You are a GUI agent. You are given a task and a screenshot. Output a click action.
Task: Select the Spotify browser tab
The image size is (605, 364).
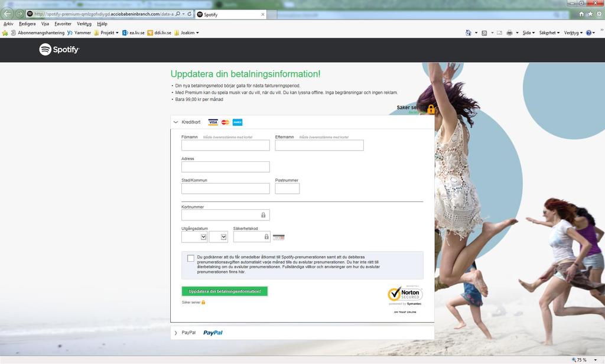(230, 14)
